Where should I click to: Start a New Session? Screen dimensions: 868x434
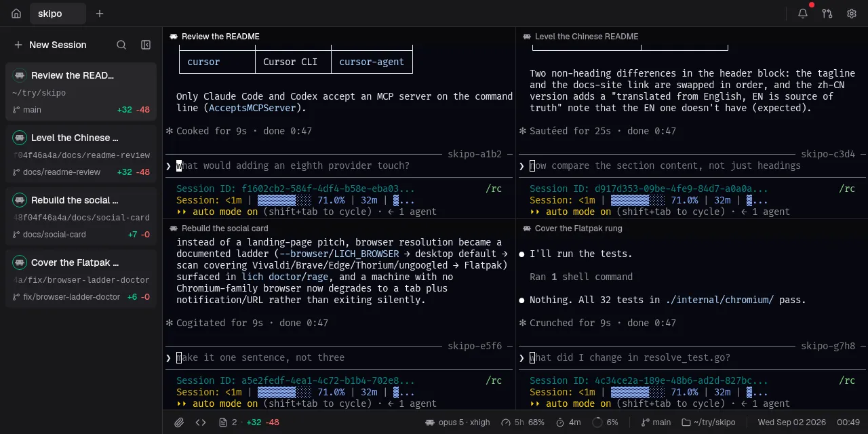pos(50,45)
